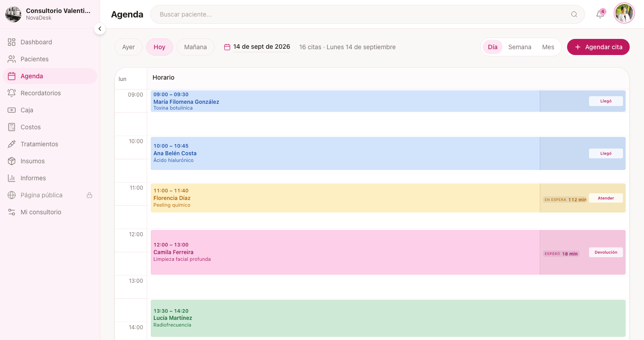This screenshot has height=340, width=644.
Task: Select the Agenda calendar icon in sidebar
Action: click(12, 76)
